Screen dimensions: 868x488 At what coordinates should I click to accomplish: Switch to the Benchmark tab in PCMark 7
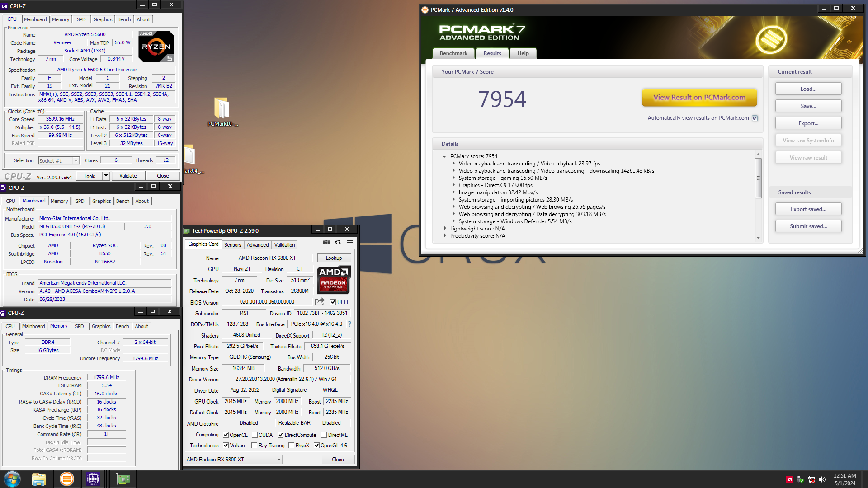pos(453,53)
